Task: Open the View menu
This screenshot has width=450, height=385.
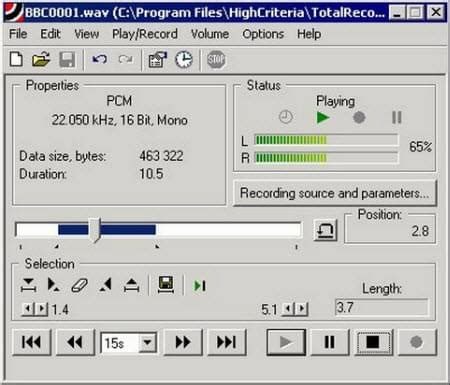Action: click(87, 34)
